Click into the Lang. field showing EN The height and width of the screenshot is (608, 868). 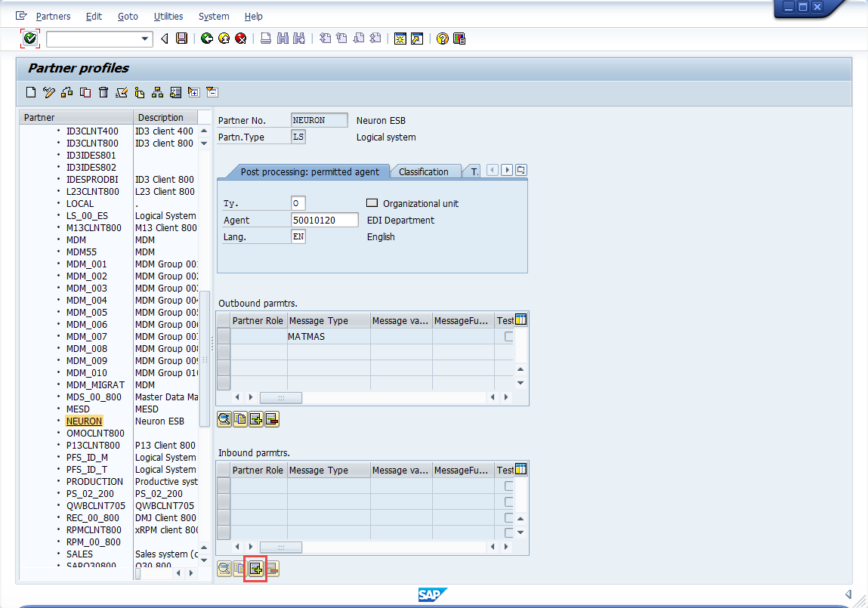click(x=298, y=237)
